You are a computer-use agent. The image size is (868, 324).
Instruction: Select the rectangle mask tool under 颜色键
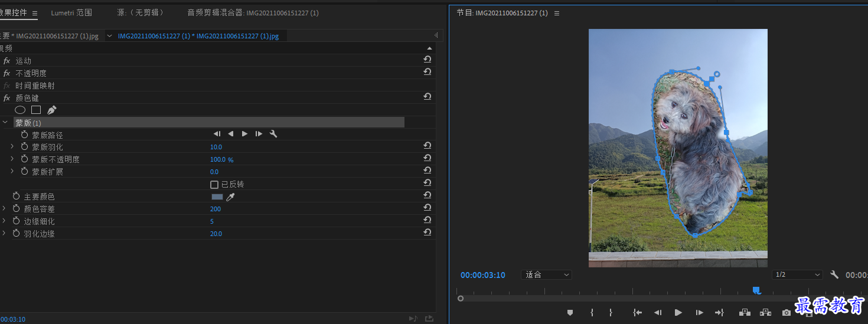36,110
